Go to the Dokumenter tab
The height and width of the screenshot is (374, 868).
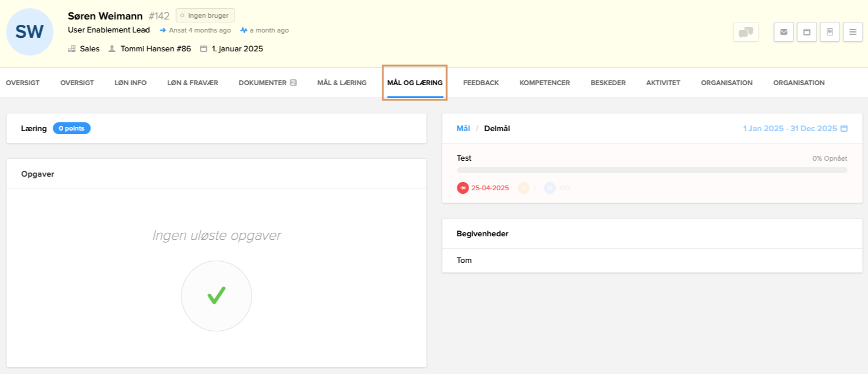[262, 83]
